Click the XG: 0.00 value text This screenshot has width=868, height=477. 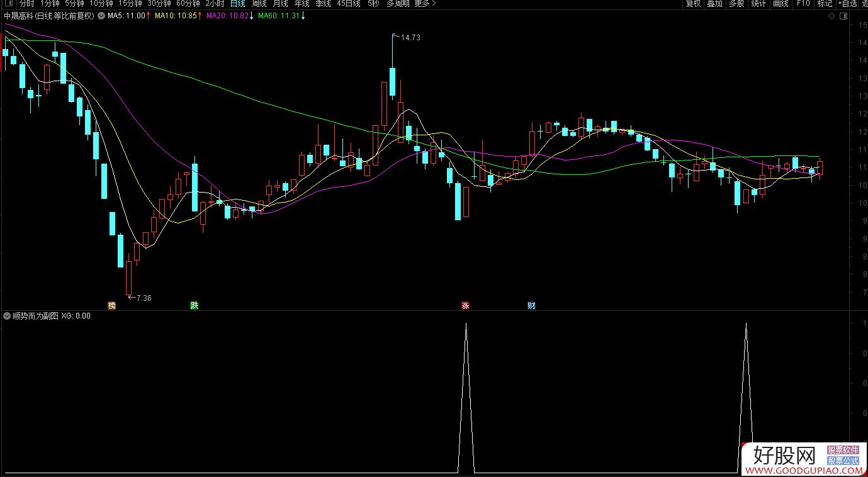pos(76,316)
